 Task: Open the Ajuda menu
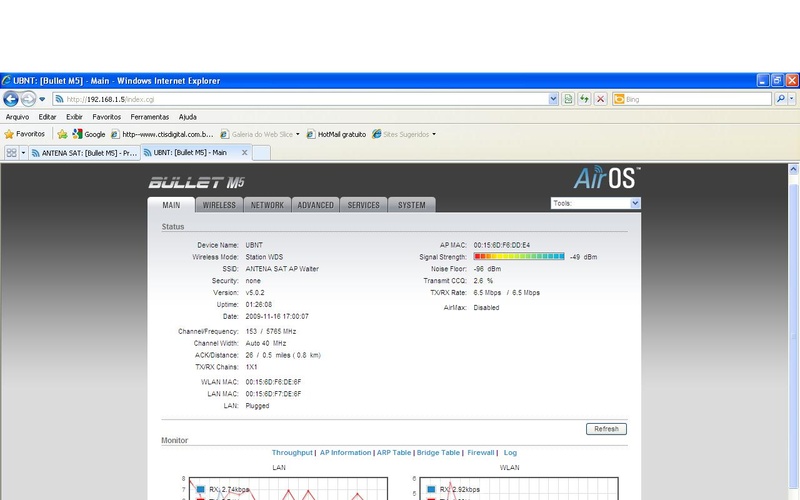pos(188,117)
